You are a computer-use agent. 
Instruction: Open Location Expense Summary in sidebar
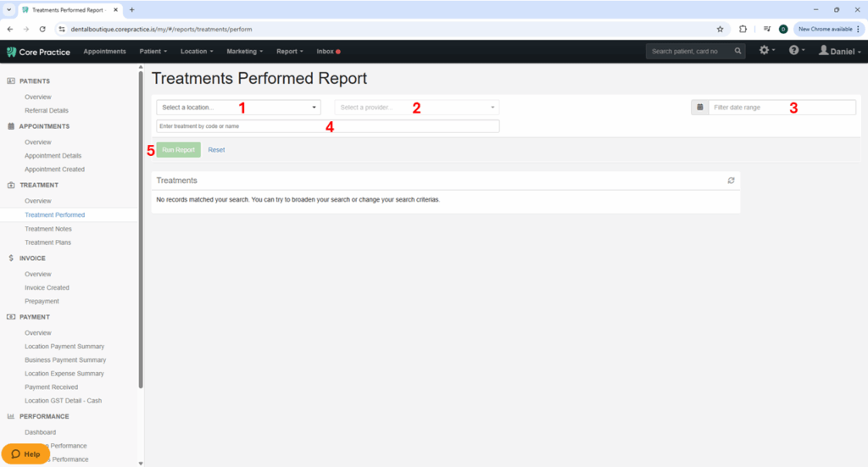[x=64, y=374]
